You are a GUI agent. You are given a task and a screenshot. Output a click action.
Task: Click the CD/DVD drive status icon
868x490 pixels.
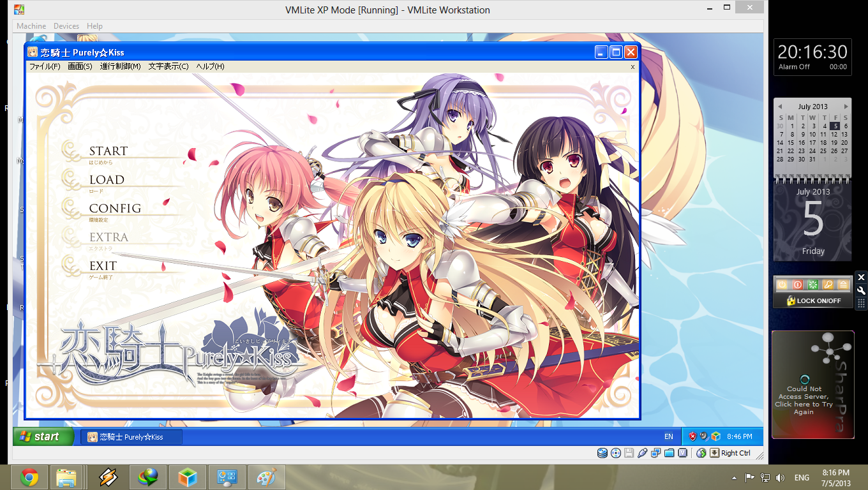tap(616, 453)
